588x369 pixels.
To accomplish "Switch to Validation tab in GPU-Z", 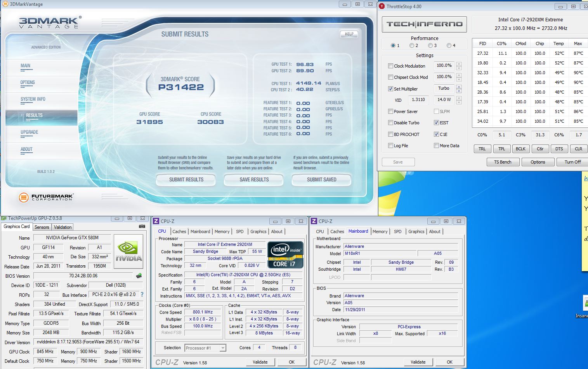I will pyautogui.click(x=62, y=227).
